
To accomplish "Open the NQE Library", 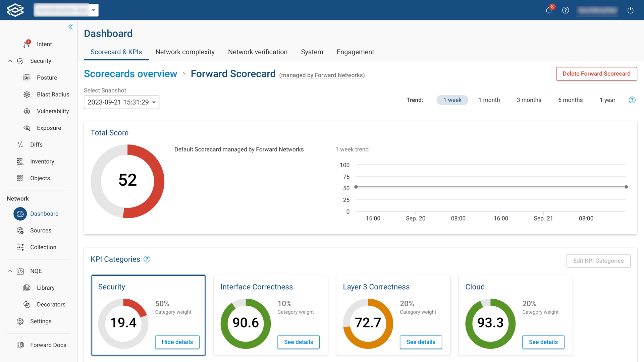I will pos(46,288).
